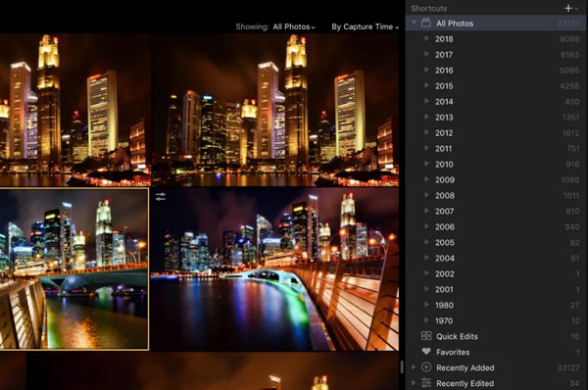Open the Showing All Photos dropdown
Image resolution: width=588 pixels, height=390 pixels.
294,27
